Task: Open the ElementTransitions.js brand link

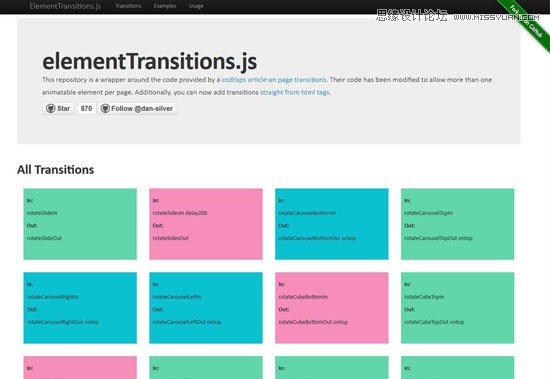Action: [65, 6]
